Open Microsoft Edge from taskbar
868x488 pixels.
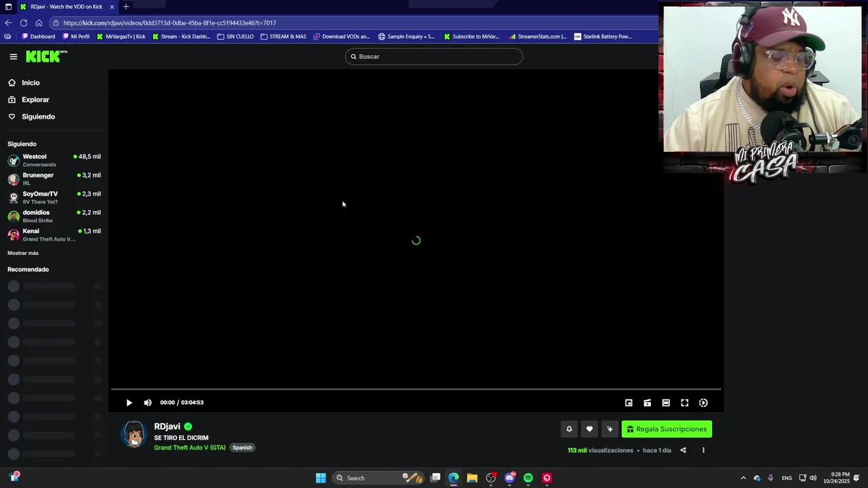pyautogui.click(x=454, y=478)
